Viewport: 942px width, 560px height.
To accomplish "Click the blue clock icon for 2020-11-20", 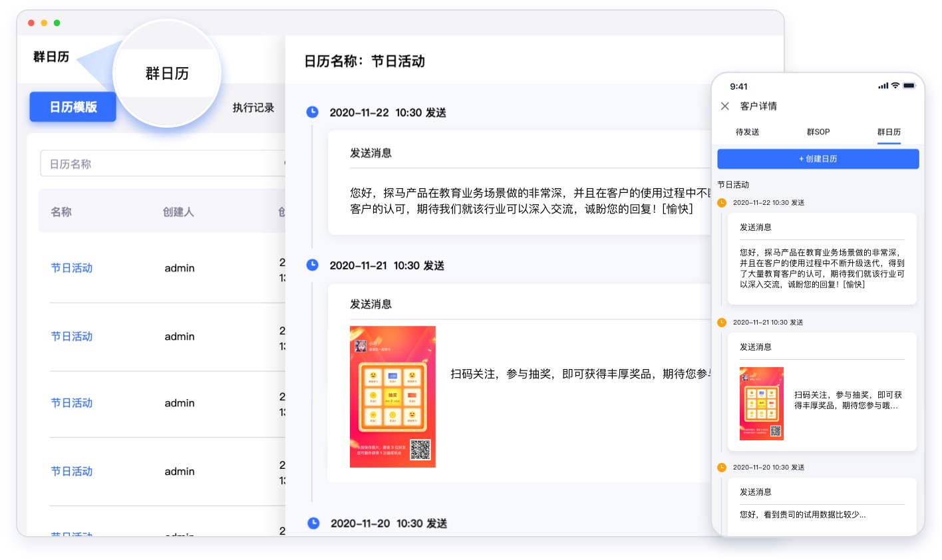I will (x=313, y=523).
